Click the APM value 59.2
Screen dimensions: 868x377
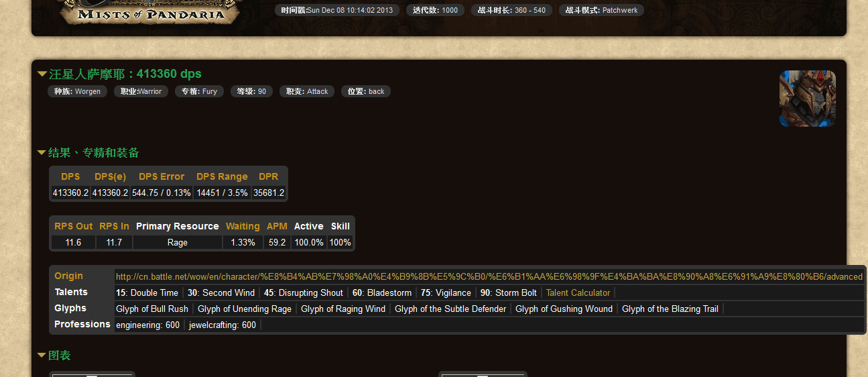coord(276,242)
